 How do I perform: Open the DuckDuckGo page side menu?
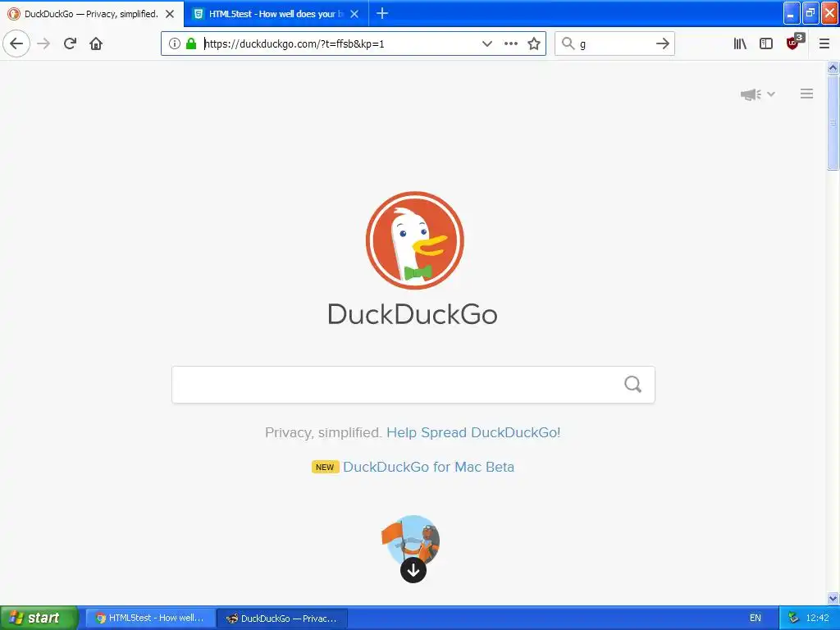pyautogui.click(x=806, y=94)
